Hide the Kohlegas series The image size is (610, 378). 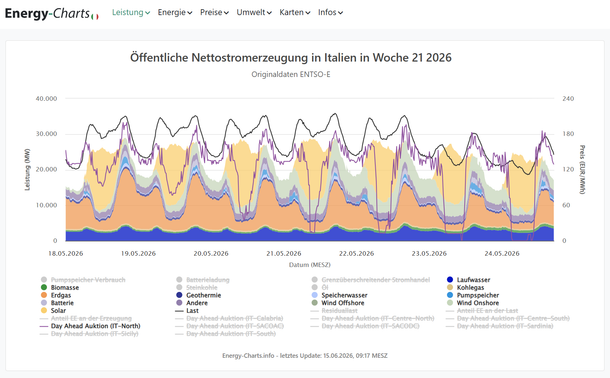pyautogui.click(x=465, y=287)
